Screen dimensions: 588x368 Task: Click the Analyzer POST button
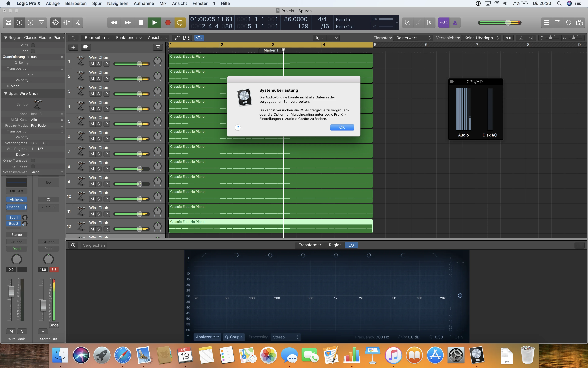click(x=207, y=337)
